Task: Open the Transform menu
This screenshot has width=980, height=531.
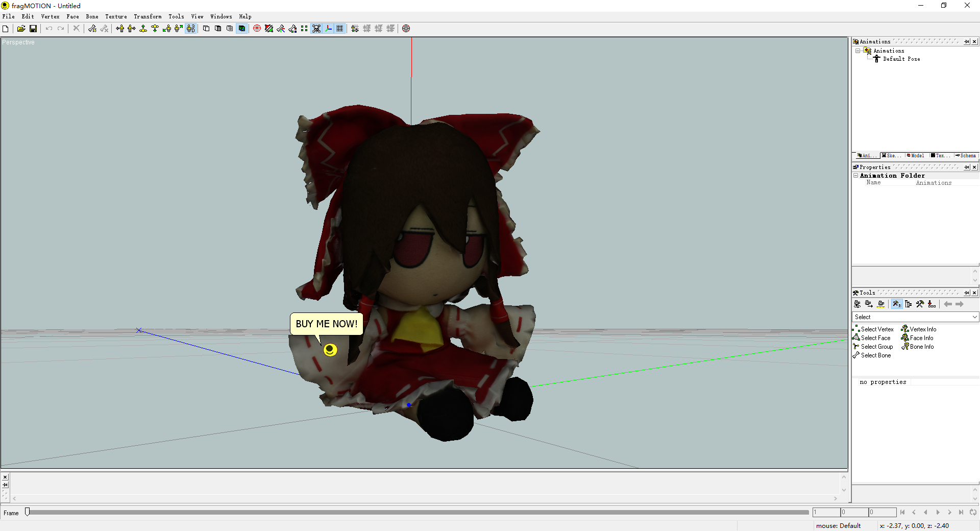Action: point(148,16)
